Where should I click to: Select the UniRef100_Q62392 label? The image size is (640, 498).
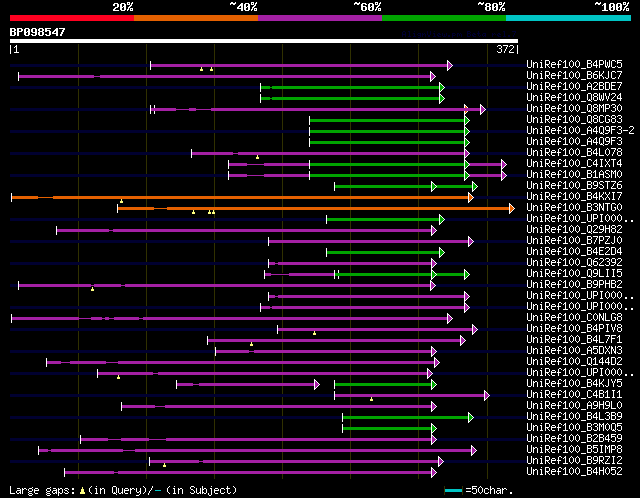(574, 262)
